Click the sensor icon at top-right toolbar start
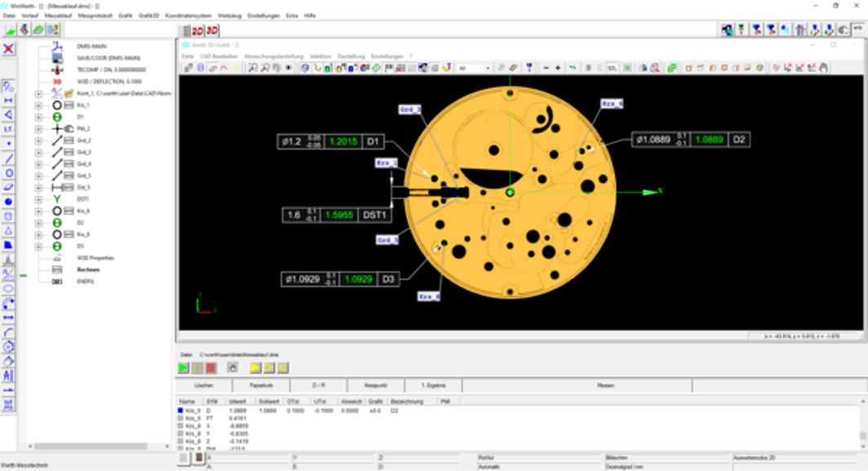 click(727, 30)
